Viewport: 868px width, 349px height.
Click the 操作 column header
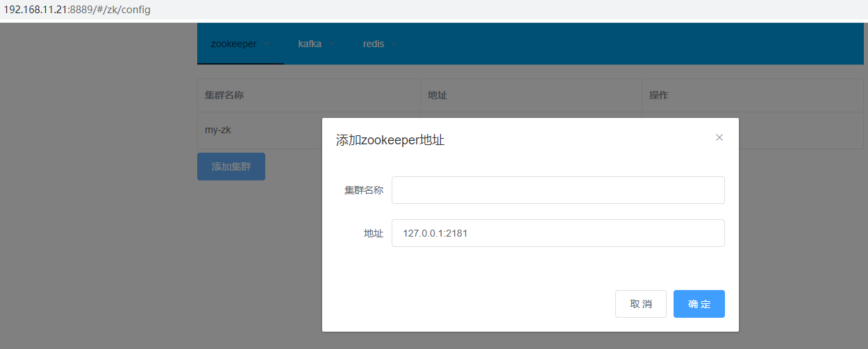click(x=753, y=96)
